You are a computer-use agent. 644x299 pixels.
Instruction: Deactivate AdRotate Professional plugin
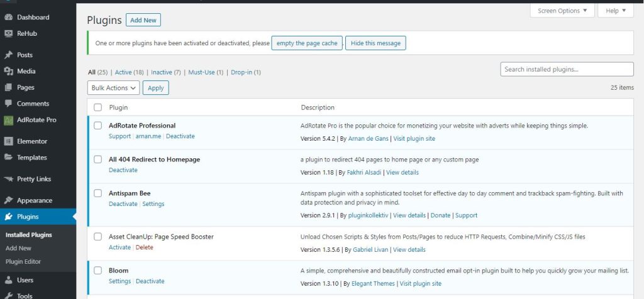(x=180, y=136)
